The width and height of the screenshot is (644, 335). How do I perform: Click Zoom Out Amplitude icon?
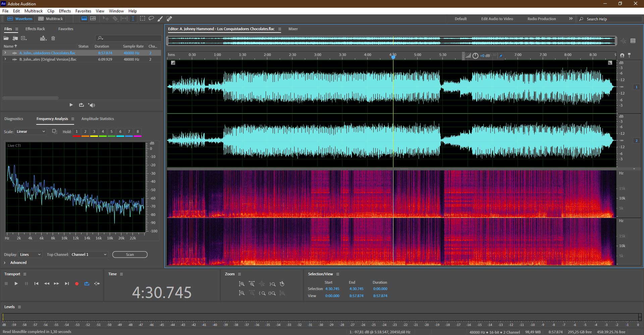pos(241,293)
